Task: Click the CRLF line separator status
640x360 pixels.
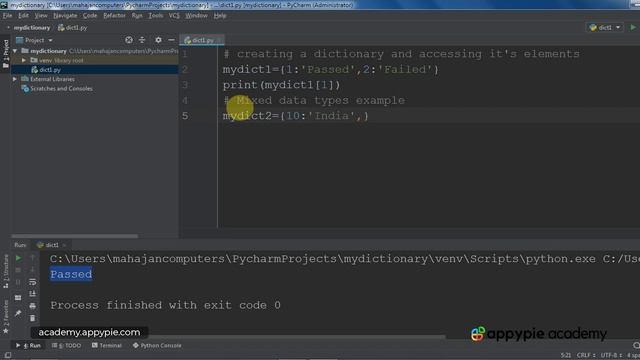Action: coord(586,355)
